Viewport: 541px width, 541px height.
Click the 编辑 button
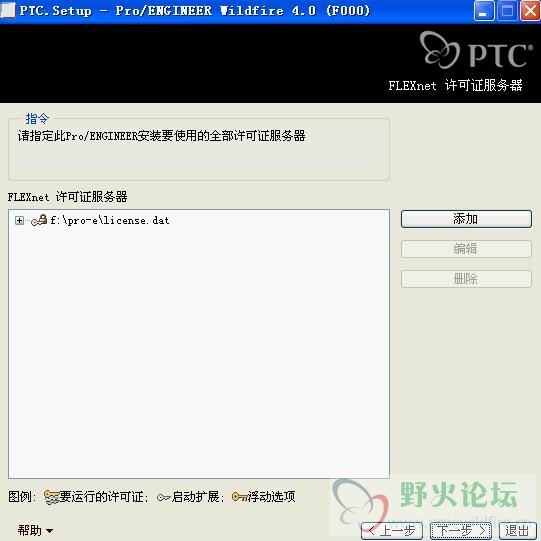[x=466, y=249]
